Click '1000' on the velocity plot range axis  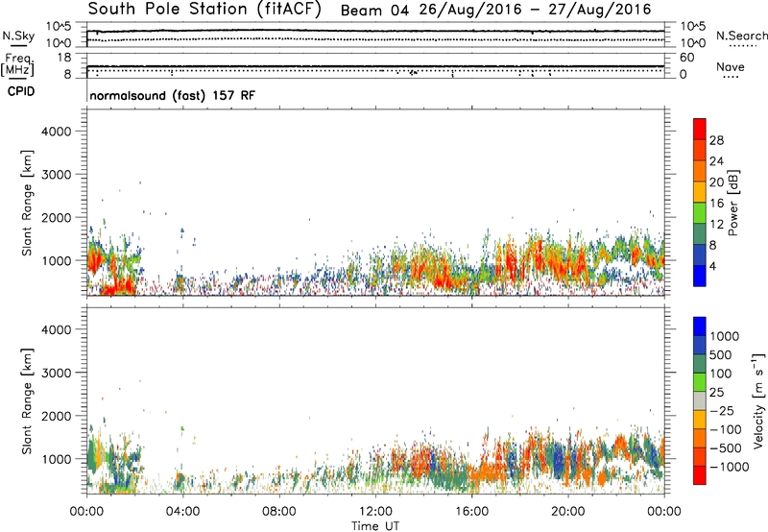point(56,459)
